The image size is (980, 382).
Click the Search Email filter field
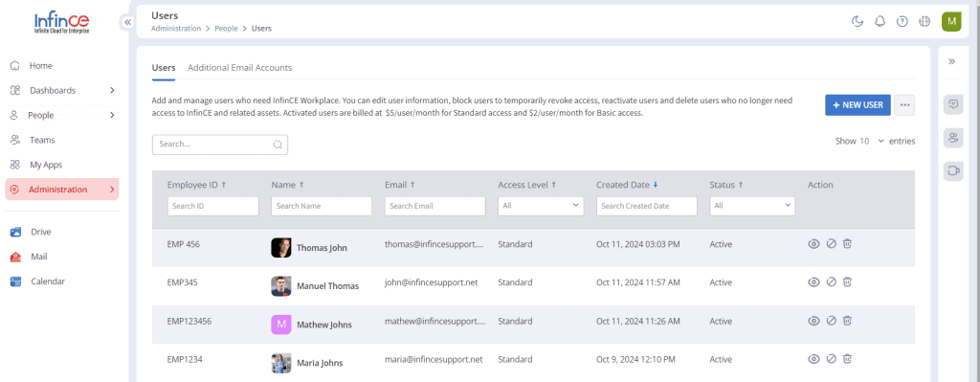click(435, 206)
